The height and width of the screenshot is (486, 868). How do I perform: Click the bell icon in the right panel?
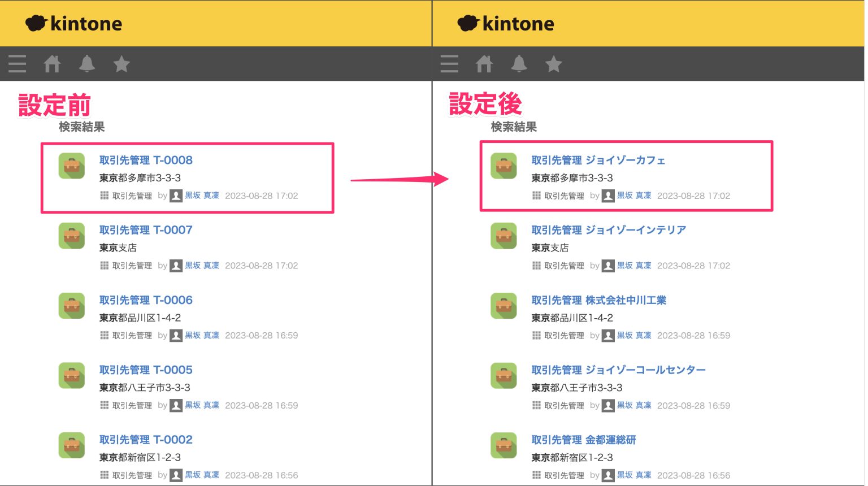[x=519, y=63]
